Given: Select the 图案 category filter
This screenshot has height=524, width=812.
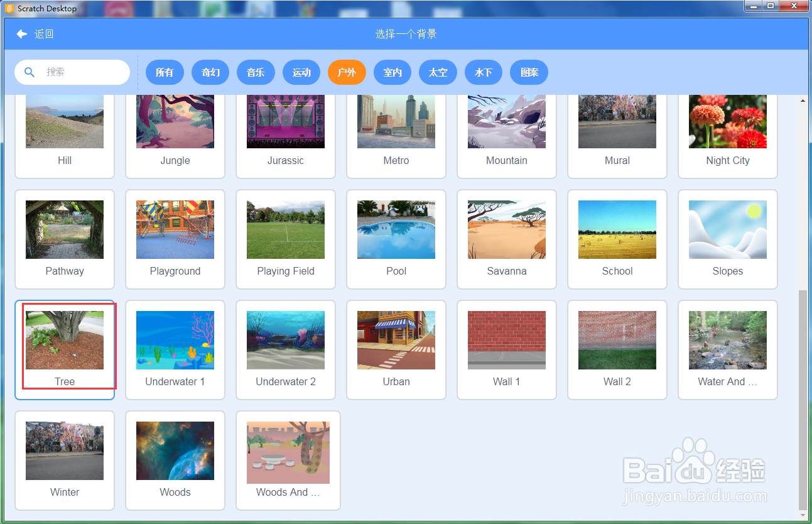Looking at the screenshot, I should [529, 72].
